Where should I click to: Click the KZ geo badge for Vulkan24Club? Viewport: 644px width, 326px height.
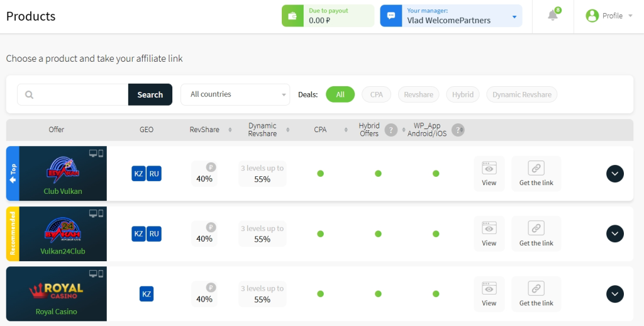139,234
